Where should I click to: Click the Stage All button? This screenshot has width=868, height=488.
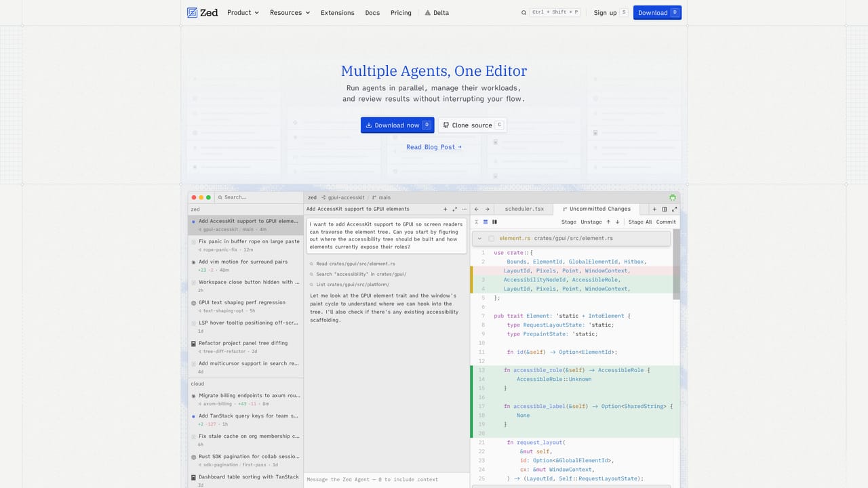coord(640,222)
